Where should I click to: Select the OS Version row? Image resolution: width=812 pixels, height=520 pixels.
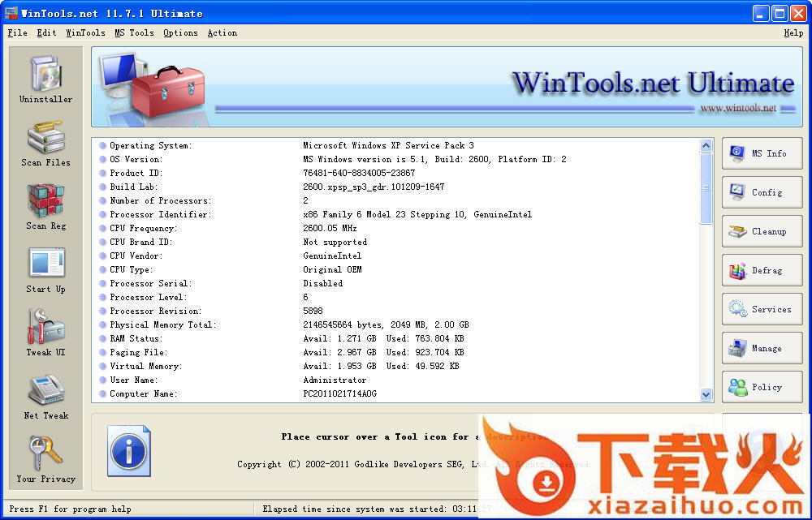395,159
